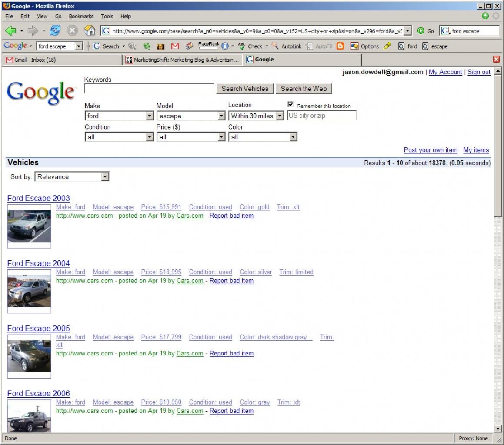Click the US city or zip field
The width and height of the screenshot is (504, 445).
click(x=321, y=115)
